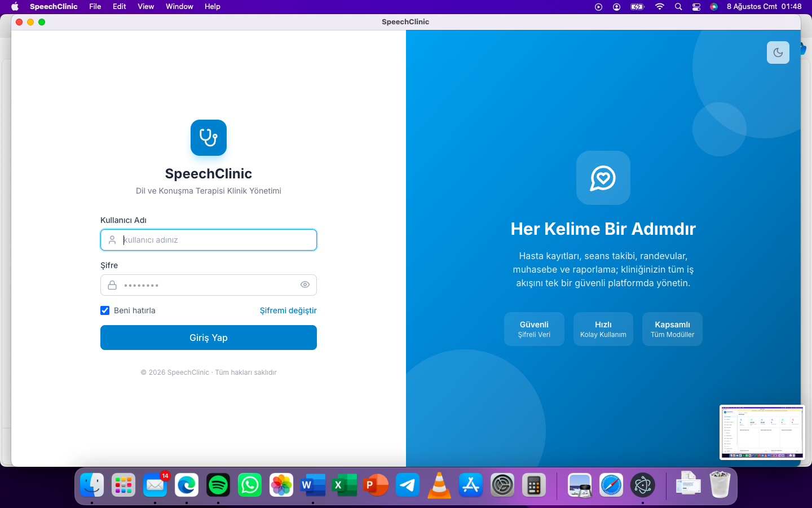Open the SpeechClinic app menu
Screen dimensions: 812x508
pos(54,7)
